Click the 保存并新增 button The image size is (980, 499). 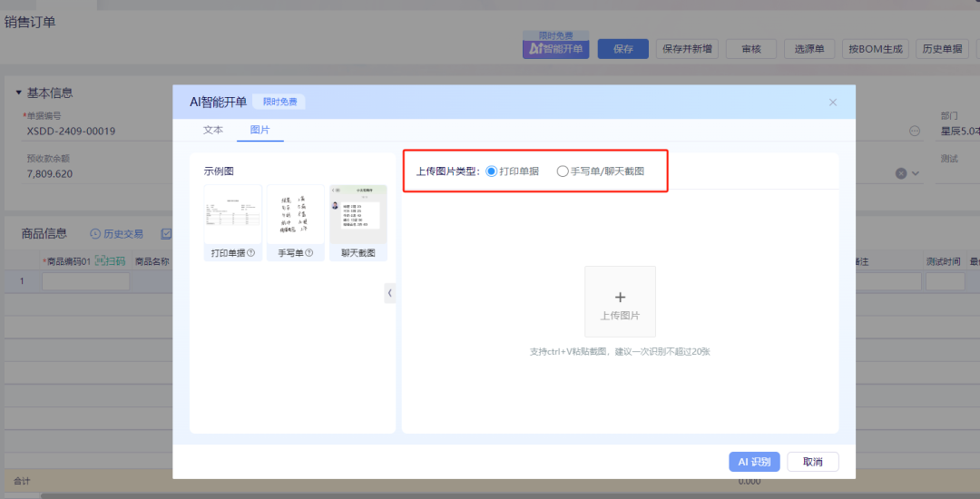(687, 49)
